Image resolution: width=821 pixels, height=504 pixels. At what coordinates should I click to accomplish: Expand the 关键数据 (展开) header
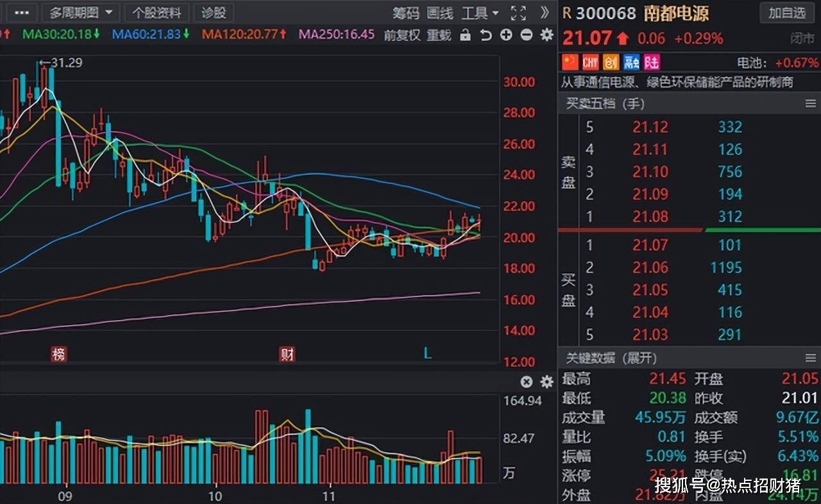click(611, 358)
